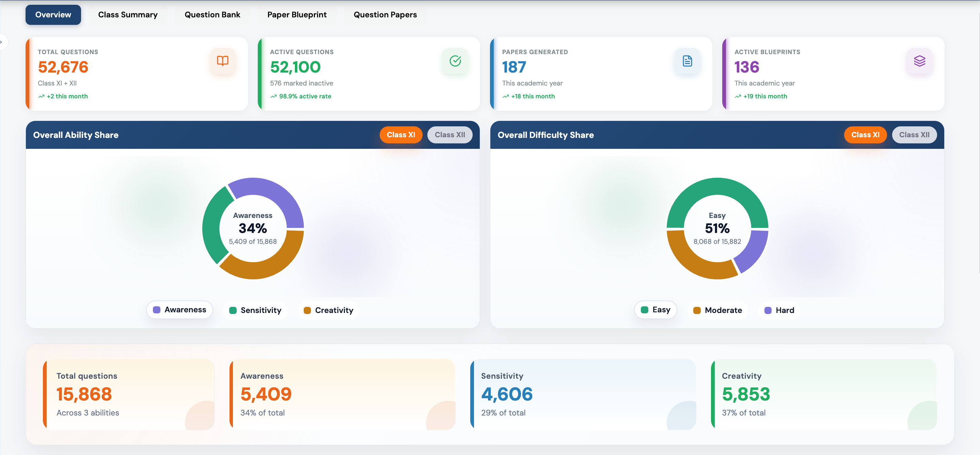Click the 37% of total text
The width and height of the screenshot is (980, 455).
(x=743, y=413)
